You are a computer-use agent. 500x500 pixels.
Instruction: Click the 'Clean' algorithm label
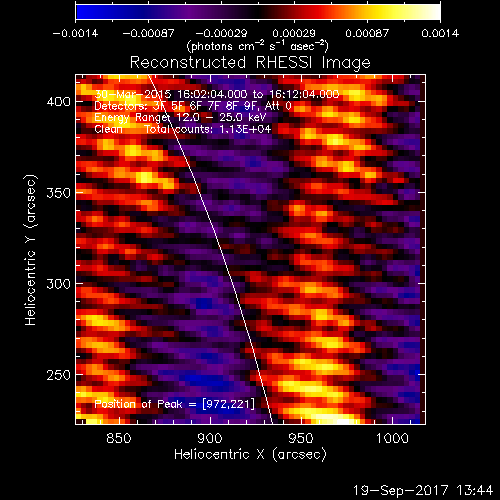pos(108,129)
